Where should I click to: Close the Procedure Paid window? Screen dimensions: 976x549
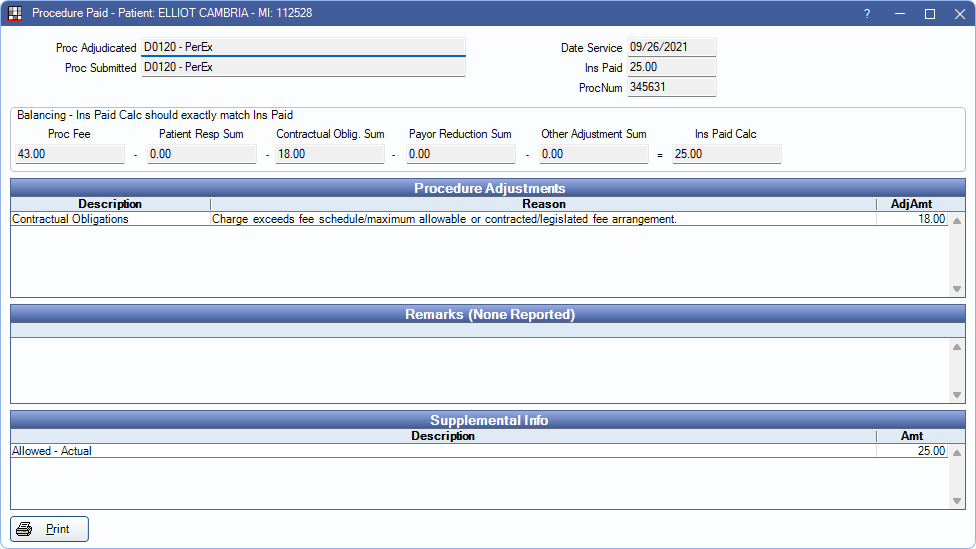point(959,14)
